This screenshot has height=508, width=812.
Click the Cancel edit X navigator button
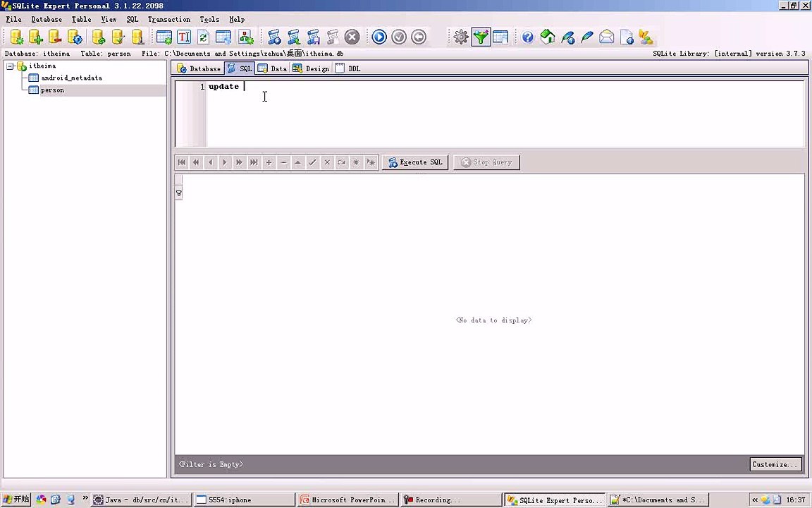327,162
